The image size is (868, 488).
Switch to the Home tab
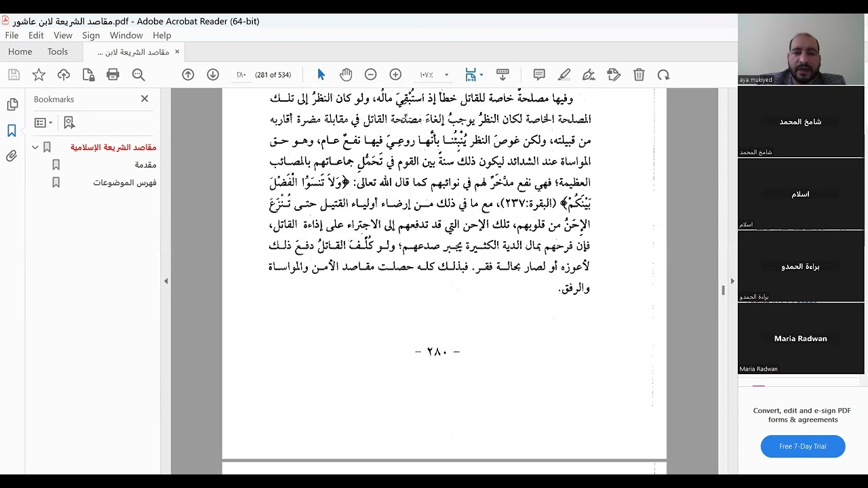tap(20, 52)
